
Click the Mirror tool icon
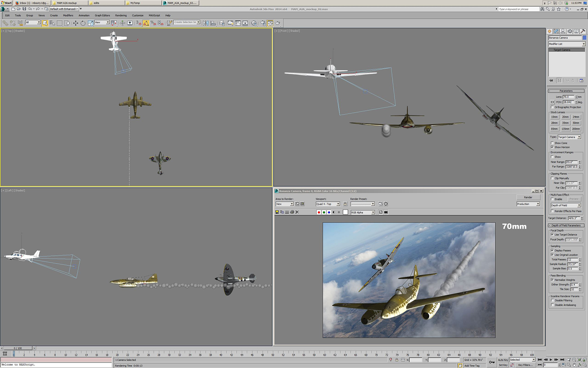coord(205,23)
